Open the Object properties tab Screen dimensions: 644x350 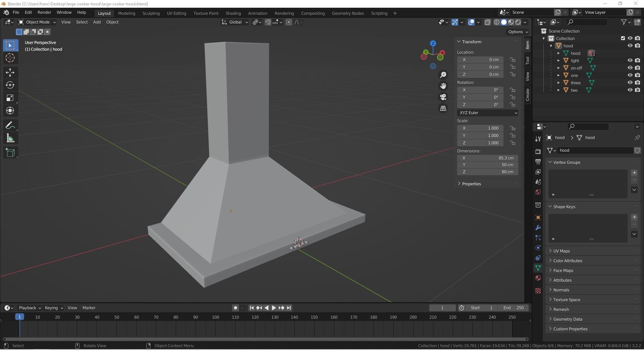(x=538, y=217)
